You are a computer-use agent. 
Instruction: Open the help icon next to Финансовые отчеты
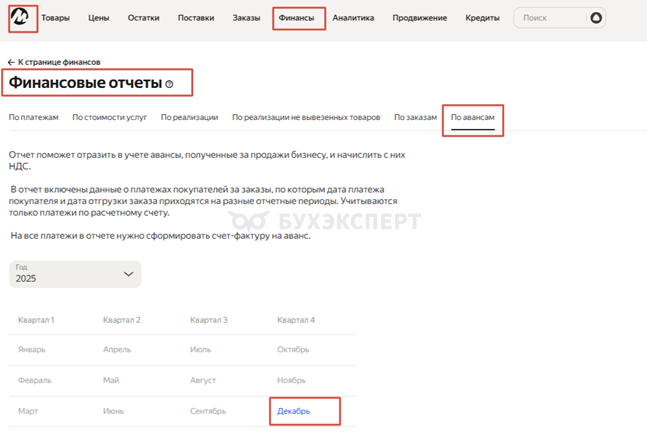click(169, 84)
